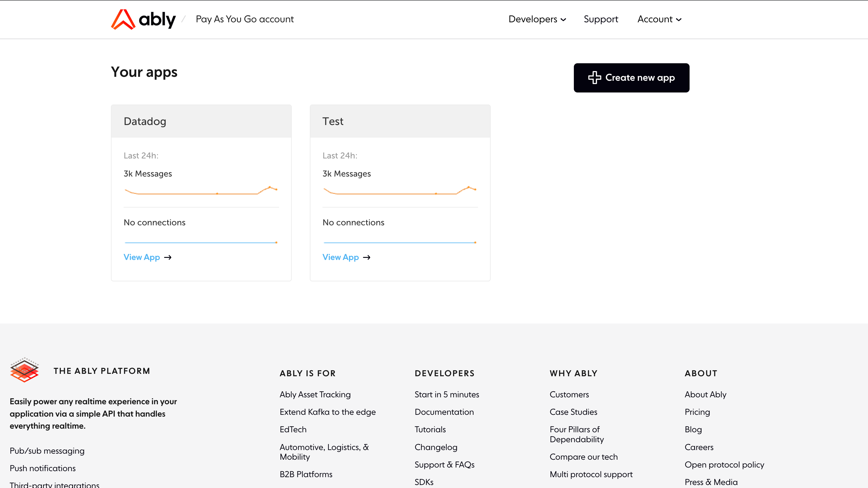Screen dimensions: 868x488
Task: Open the Case Studies footer link
Action: coord(573,412)
